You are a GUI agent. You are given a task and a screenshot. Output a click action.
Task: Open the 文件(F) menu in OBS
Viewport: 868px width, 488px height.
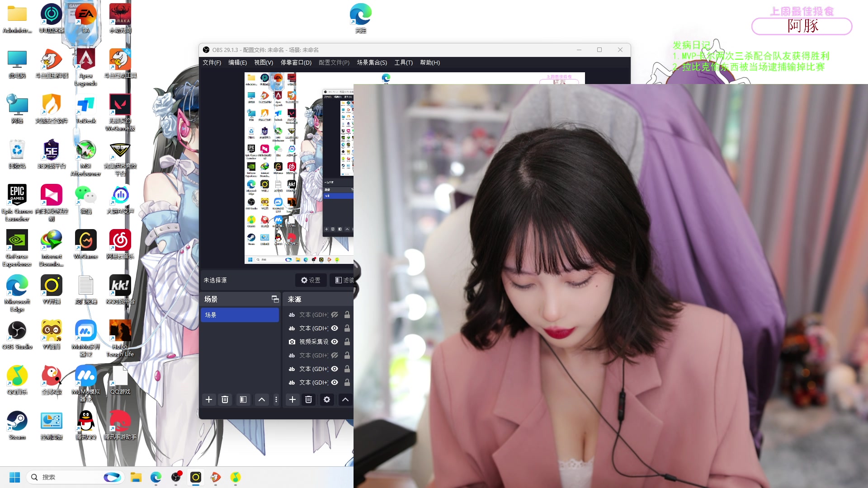212,62
